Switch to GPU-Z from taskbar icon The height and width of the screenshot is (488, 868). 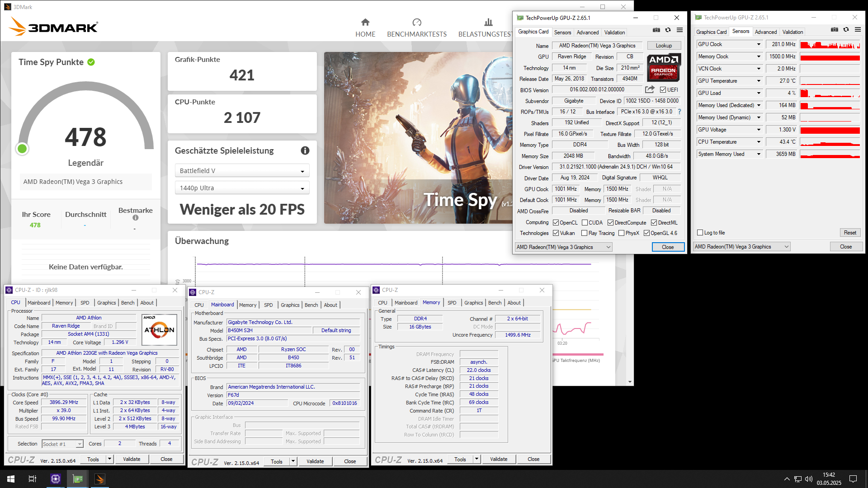[78, 479]
